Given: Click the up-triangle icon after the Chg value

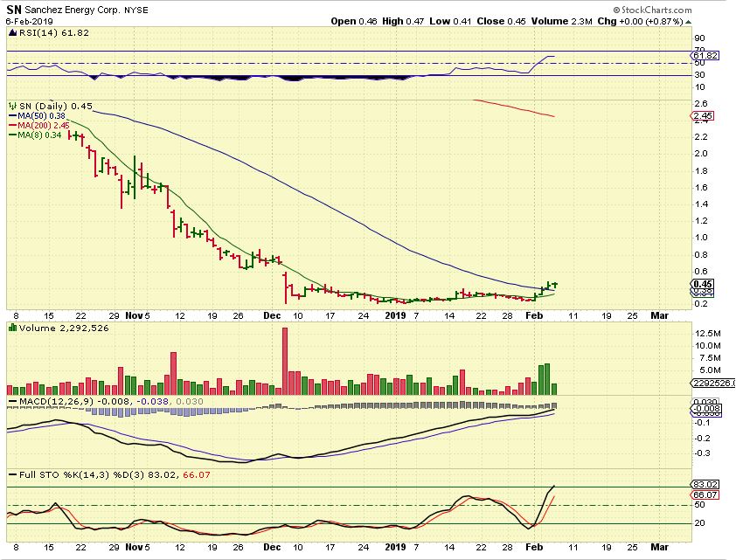Looking at the screenshot, I should point(689,22).
